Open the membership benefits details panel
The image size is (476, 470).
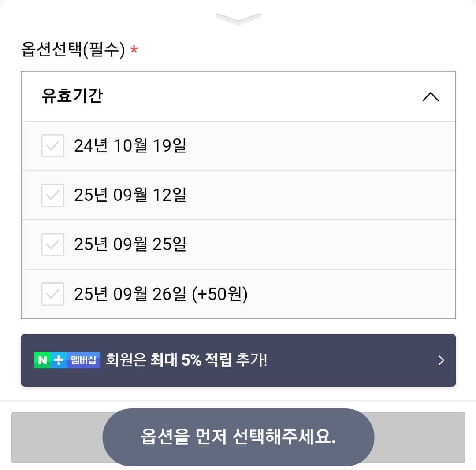tap(238, 360)
